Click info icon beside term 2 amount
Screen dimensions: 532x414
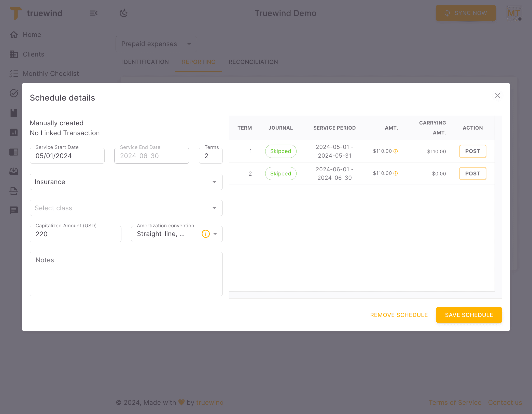click(x=396, y=173)
